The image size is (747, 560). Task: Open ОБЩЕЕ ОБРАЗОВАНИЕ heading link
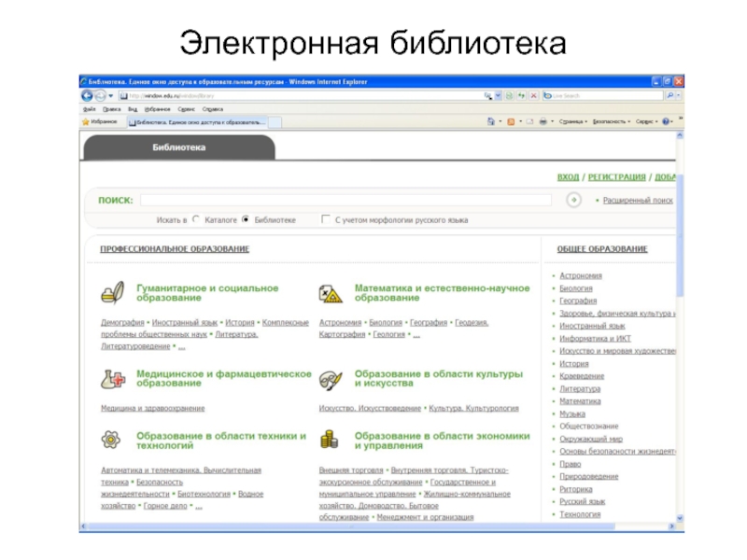point(602,249)
